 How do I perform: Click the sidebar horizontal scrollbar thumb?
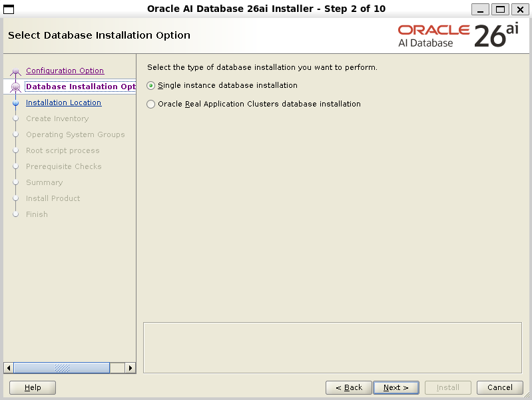[61, 368]
